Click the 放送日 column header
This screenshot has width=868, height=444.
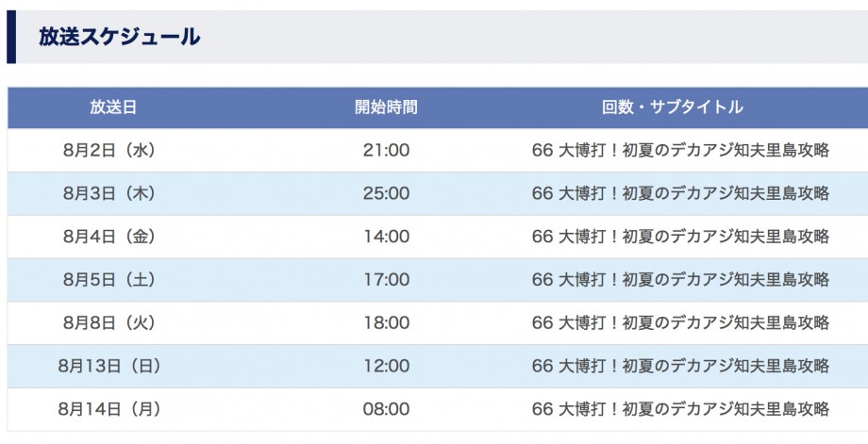pos(113,107)
